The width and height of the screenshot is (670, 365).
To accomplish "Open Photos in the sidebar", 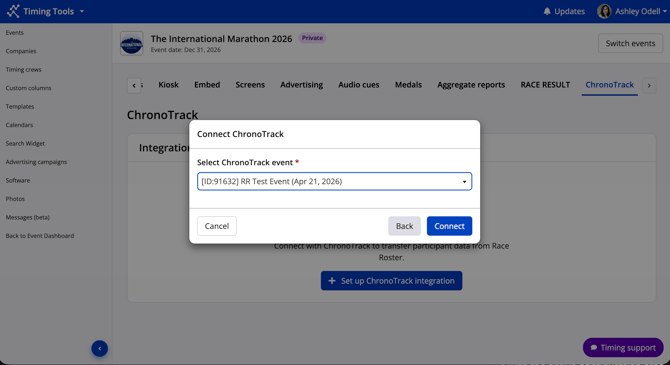I will [15, 199].
